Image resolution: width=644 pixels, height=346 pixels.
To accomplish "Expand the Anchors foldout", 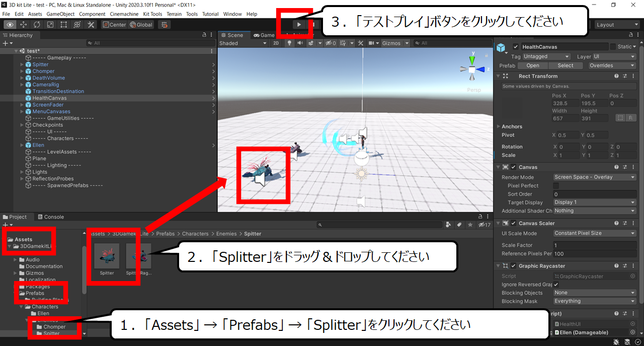I will pos(499,126).
